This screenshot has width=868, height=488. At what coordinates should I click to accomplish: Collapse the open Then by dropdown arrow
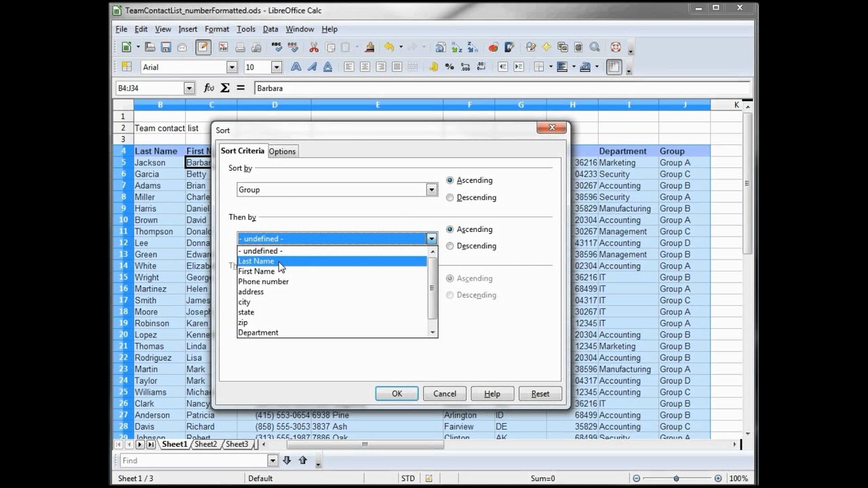[431, 239]
